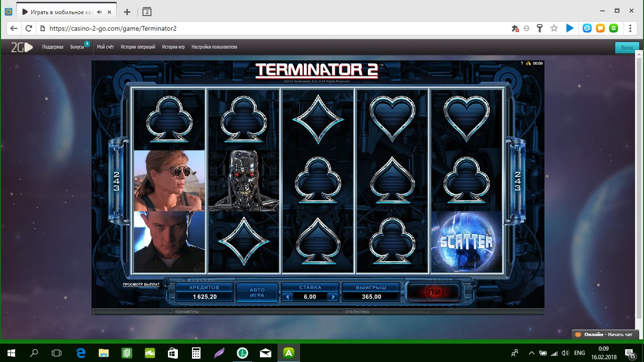Open the Mail envelope taskbar icon
This screenshot has width=644, height=362.
click(x=265, y=353)
